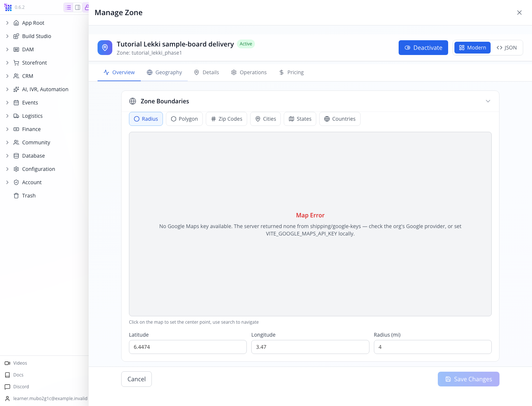The height and width of the screenshot is (406, 532).
Task: Collapse the Zone Boundaries section chevron
Action: [x=488, y=101]
